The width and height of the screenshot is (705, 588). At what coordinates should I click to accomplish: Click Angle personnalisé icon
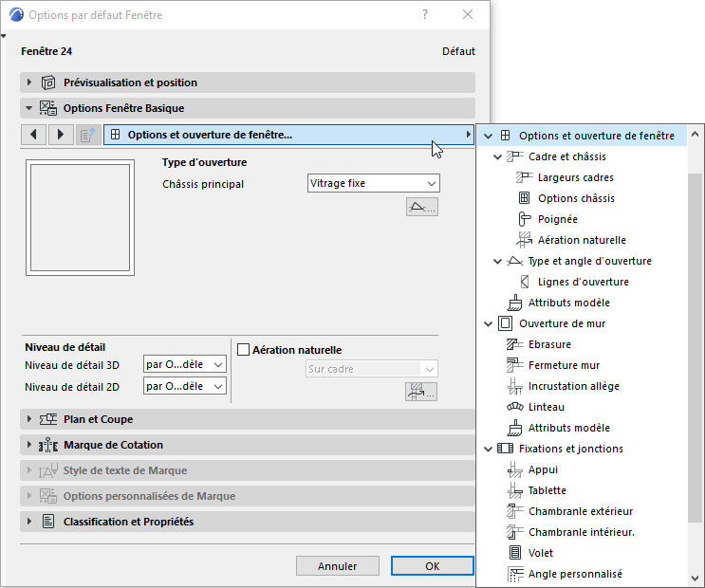coord(515,574)
